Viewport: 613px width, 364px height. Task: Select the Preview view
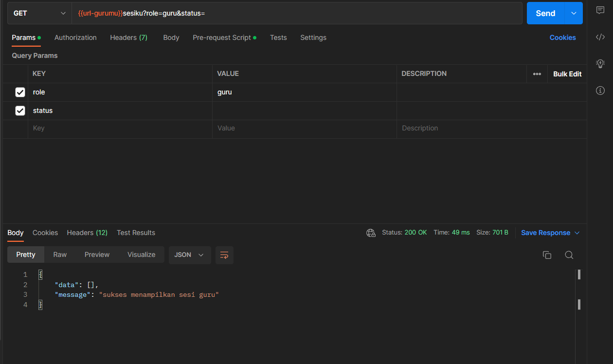pyautogui.click(x=97, y=255)
